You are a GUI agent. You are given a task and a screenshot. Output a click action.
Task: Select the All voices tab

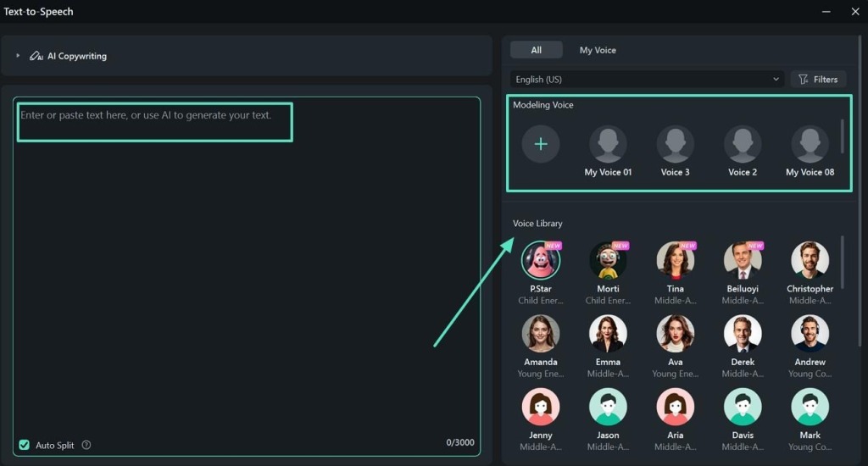click(536, 50)
